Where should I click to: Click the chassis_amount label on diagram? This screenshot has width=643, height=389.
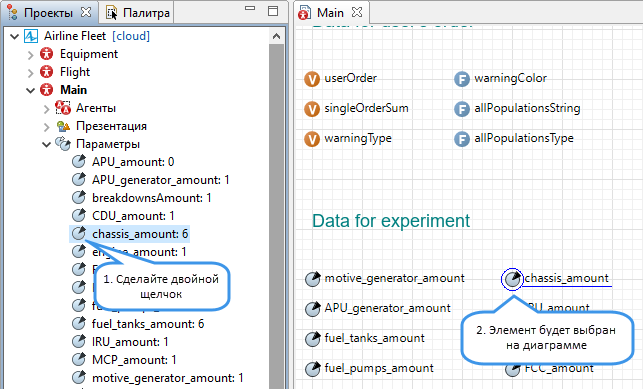(566, 278)
